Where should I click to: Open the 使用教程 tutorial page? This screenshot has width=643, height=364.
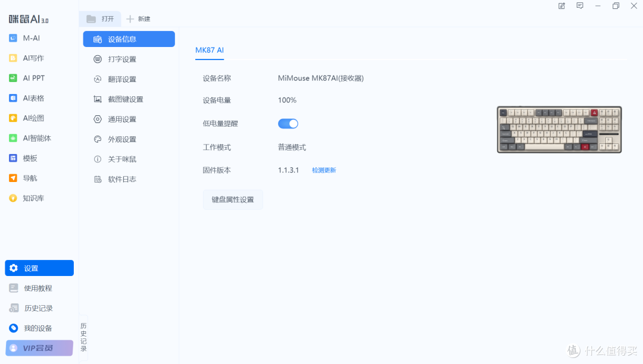click(x=31, y=288)
